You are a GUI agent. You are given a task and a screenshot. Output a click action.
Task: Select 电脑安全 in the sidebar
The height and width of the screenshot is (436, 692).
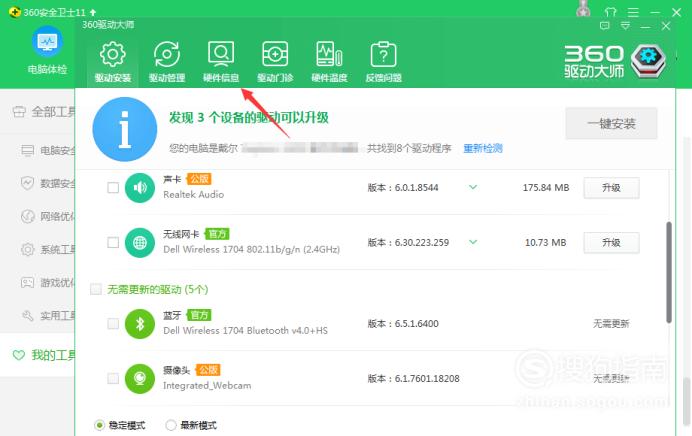pos(48,150)
